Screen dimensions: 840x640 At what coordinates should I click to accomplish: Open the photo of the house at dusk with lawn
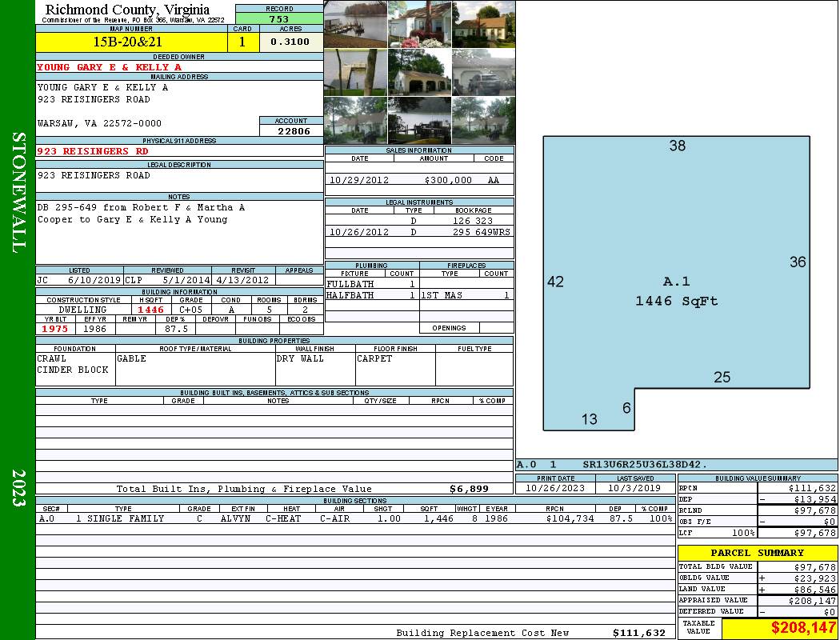click(484, 24)
